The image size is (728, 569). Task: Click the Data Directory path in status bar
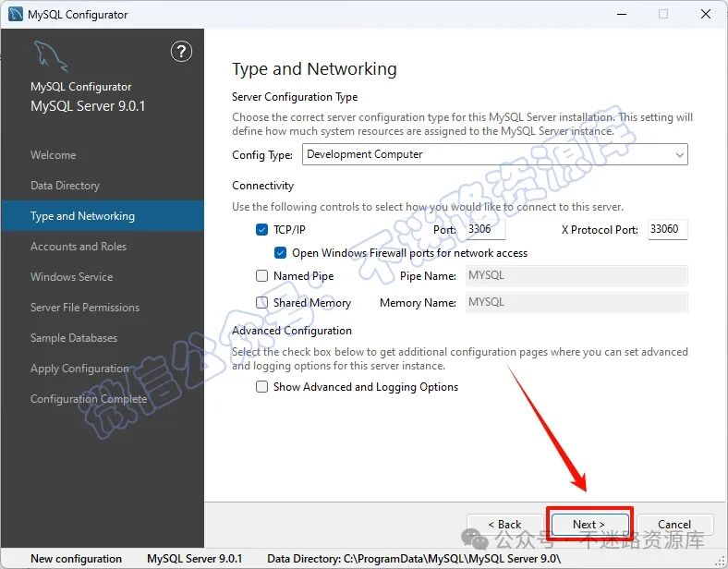point(414,559)
